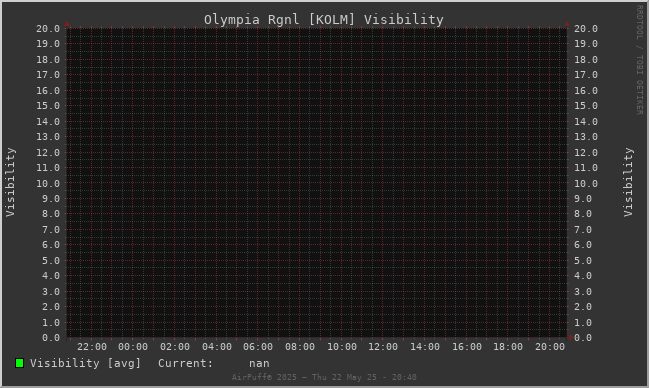Click the red arrow at x-axis end
The image size is (649, 388).
pos(571,337)
